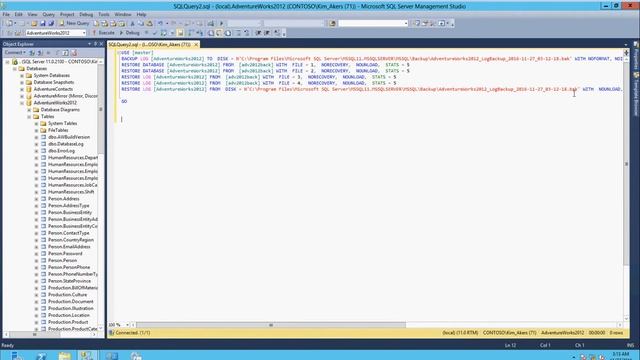
Task: Click the Paste icon in toolbar
Action: coord(149,24)
